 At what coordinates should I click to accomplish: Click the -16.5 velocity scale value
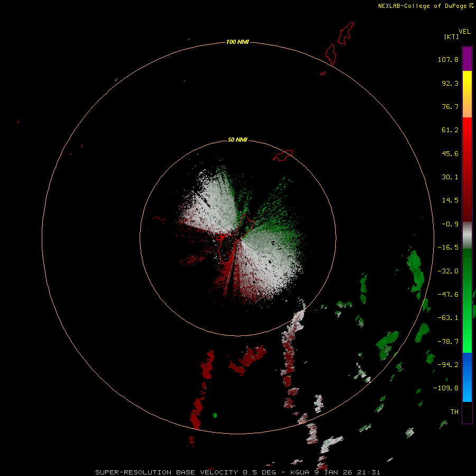point(448,248)
